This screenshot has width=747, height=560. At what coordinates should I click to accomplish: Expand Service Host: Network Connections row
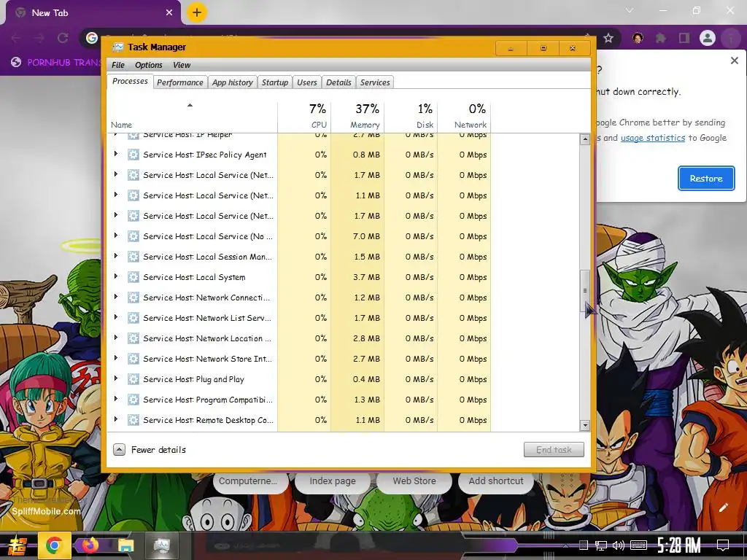115,297
